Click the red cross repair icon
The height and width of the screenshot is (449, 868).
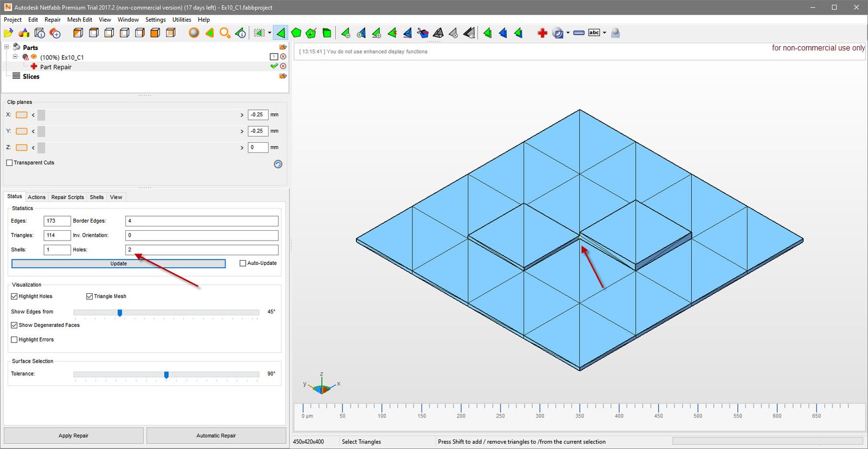[542, 33]
